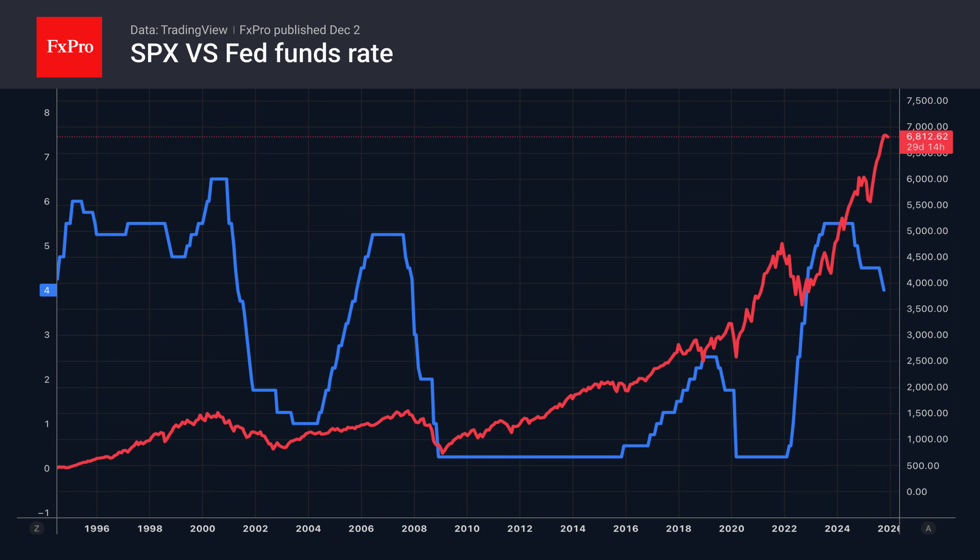Select 1996 on the time axis

97,529
